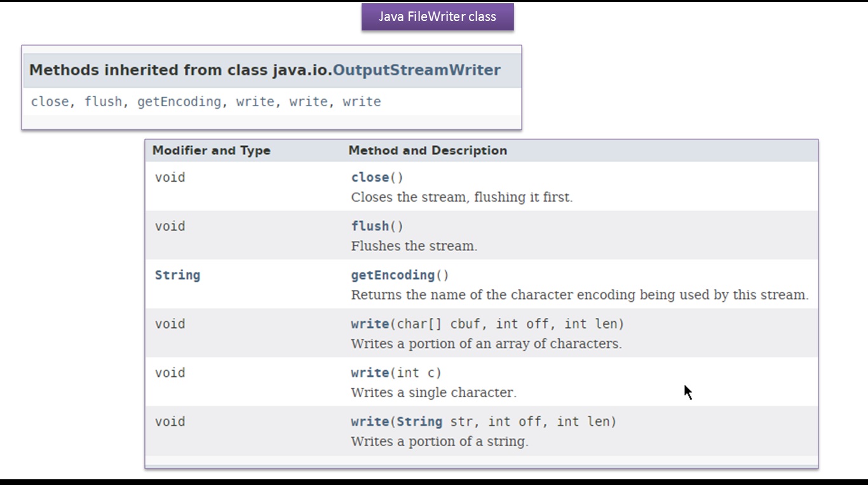Open the close() method in the table
Screen dimensions: 868x485
pyautogui.click(x=370, y=177)
